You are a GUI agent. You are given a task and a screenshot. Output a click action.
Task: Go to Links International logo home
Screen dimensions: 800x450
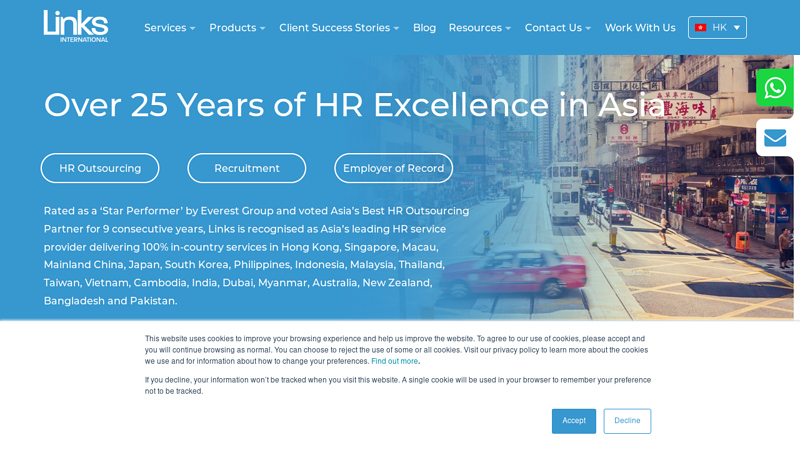[76, 26]
